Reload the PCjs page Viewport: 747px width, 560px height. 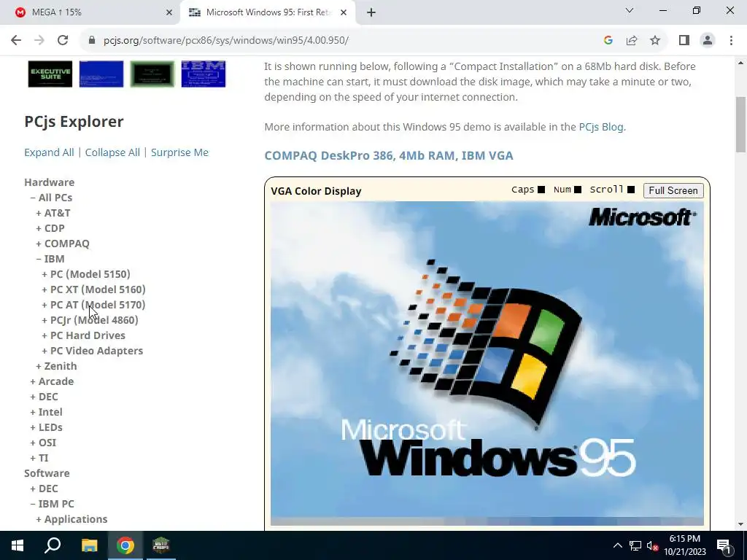pos(63,41)
